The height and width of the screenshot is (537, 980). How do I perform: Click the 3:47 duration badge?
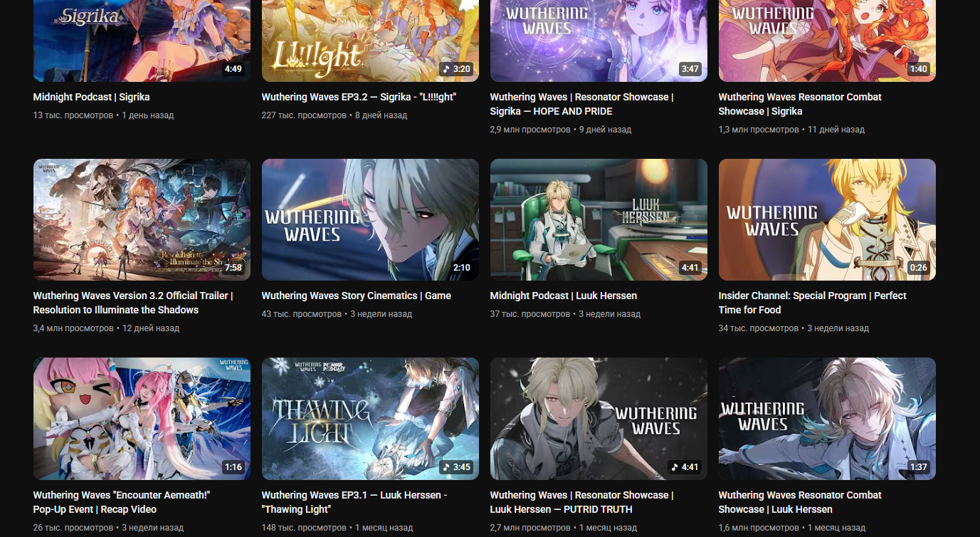[690, 69]
